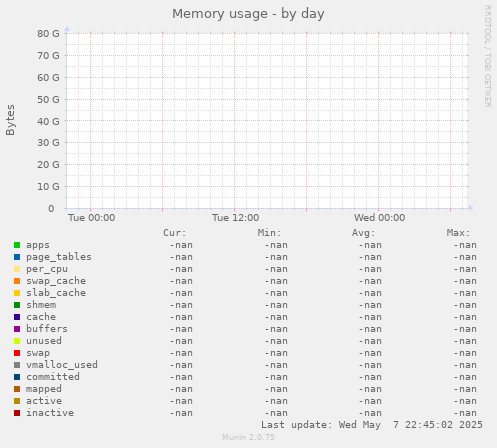Click the 'cache' legend label

41,317
